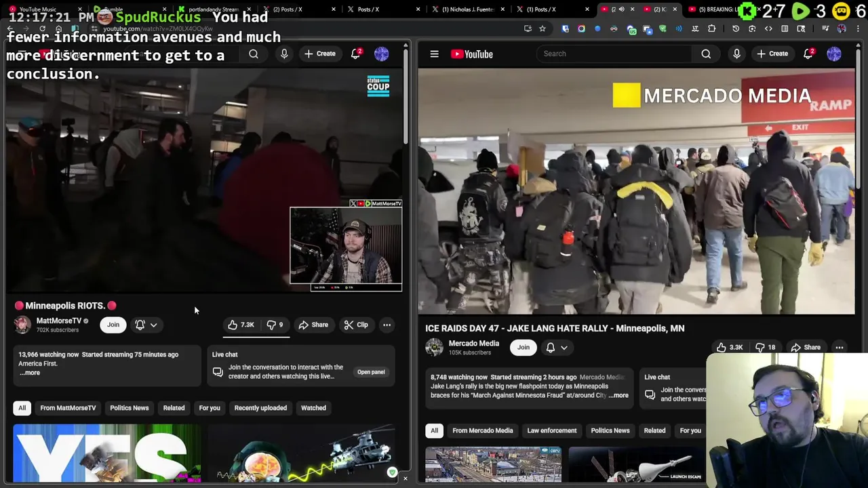868x488 pixels.
Task: Open the LAUNCH ESCAPE rocket thumbnail video
Action: [636, 464]
